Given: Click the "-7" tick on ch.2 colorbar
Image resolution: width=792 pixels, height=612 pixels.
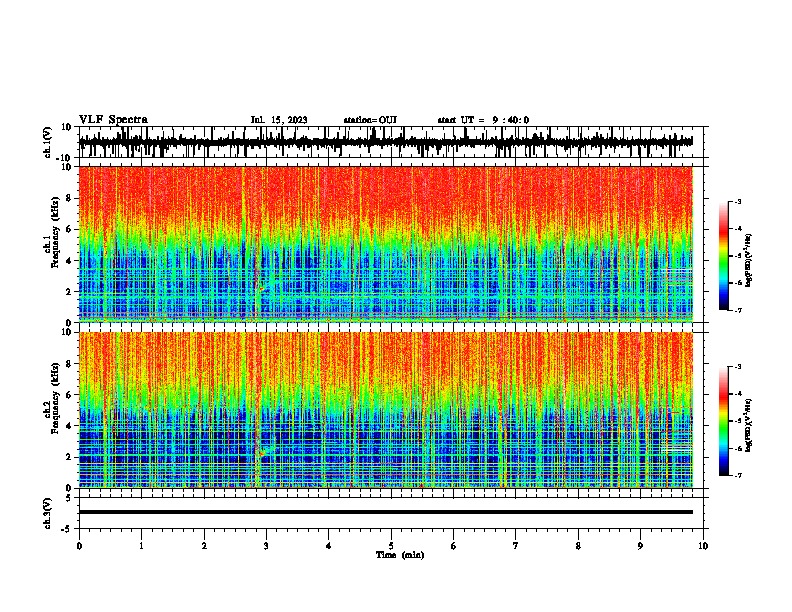Looking at the screenshot, I should click(738, 476).
